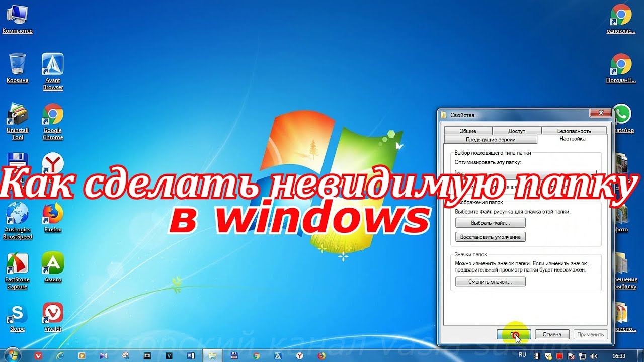The image size is (644, 362).
Task: Open the floppy disk icon in the taskbar
Action: [234, 355]
